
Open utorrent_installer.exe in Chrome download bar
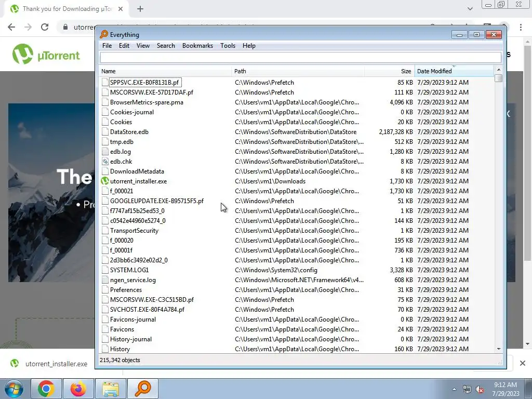click(49, 364)
